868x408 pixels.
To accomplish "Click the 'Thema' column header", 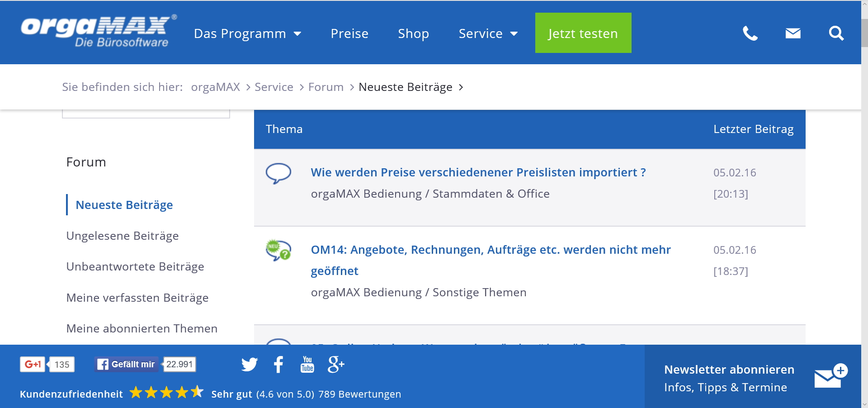I will click(284, 129).
